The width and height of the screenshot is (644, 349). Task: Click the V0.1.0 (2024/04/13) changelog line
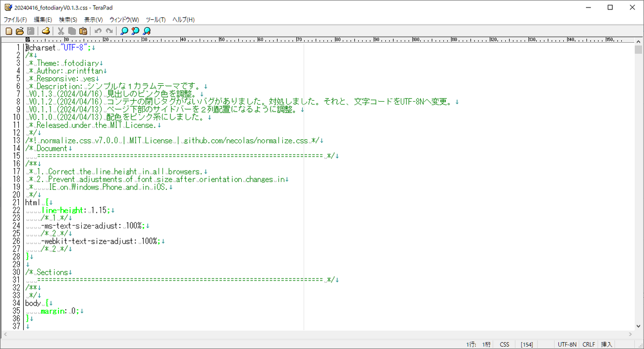(118, 117)
